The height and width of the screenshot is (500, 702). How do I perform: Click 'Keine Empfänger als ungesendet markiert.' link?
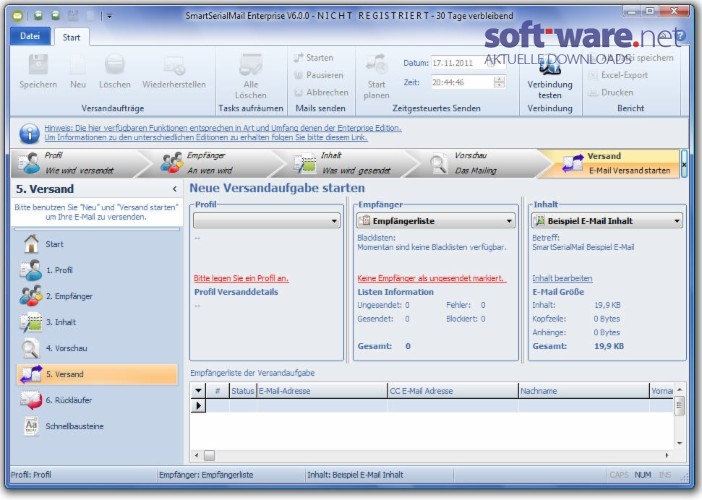(432, 278)
